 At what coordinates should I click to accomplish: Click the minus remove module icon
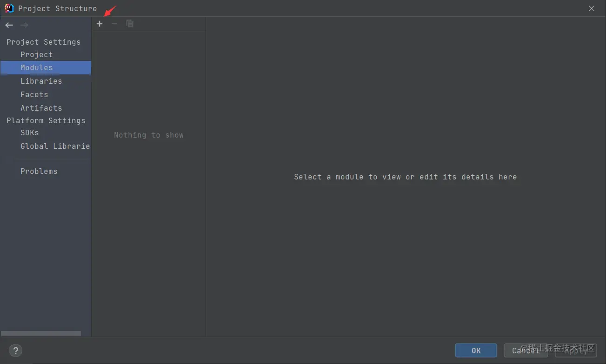click(114, 24)
